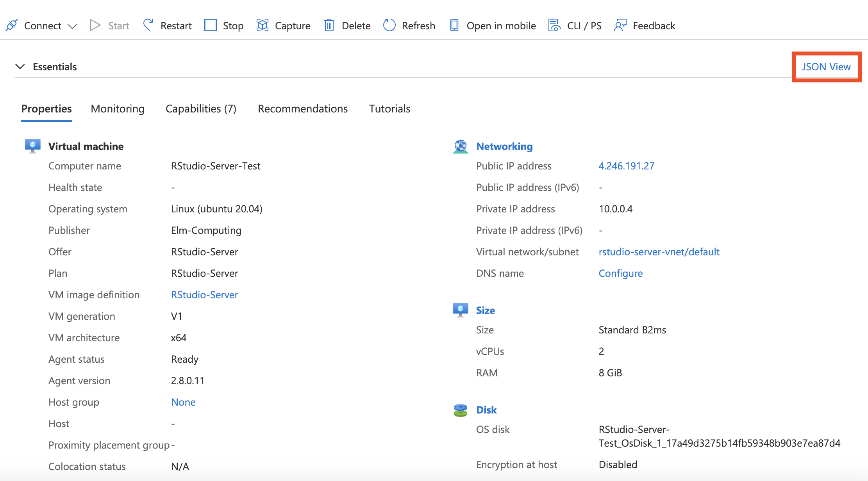Select the Delete VM icon
The image size is (868, 481).
pyautogui.click(x=329, y=25)
